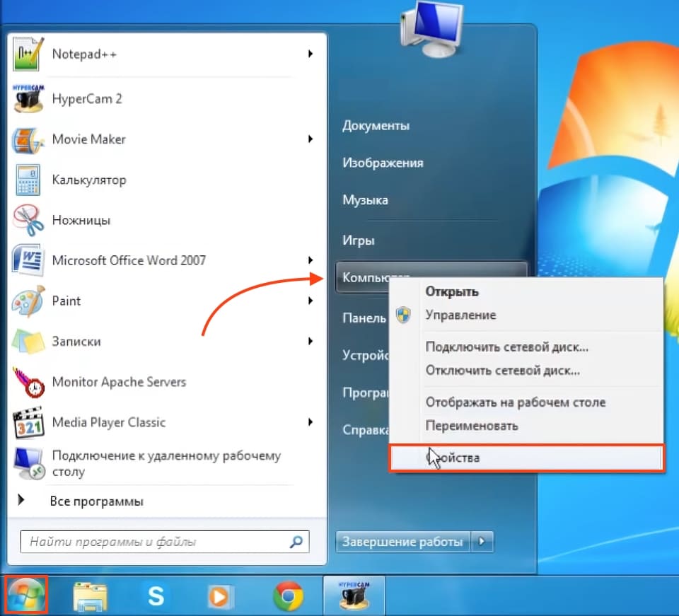Open Windows Explorer folder taskbar icon
This screenshot has height=616, width=679.
pos(91,597)
